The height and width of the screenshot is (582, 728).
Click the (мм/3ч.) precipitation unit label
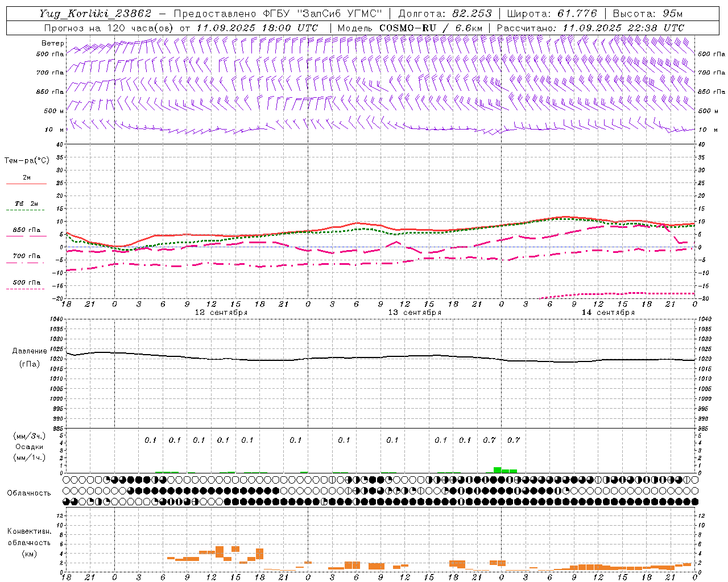click(x=29, y=436)
